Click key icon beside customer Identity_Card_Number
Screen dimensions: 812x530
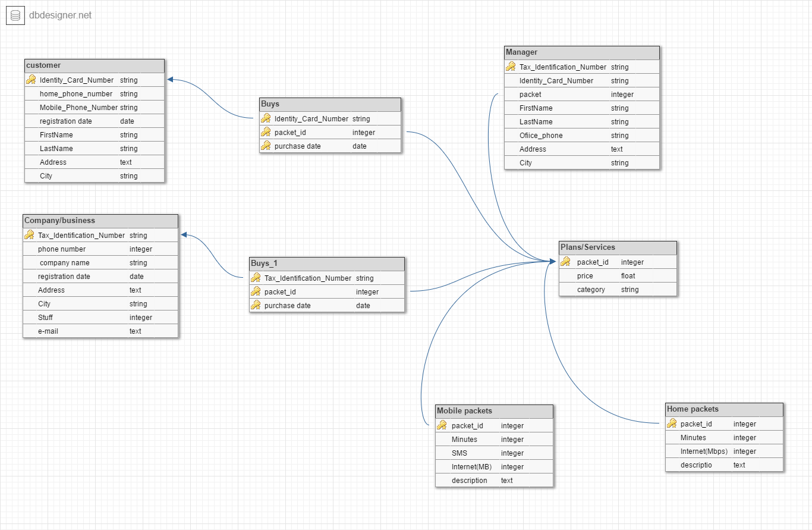(31, 80)
